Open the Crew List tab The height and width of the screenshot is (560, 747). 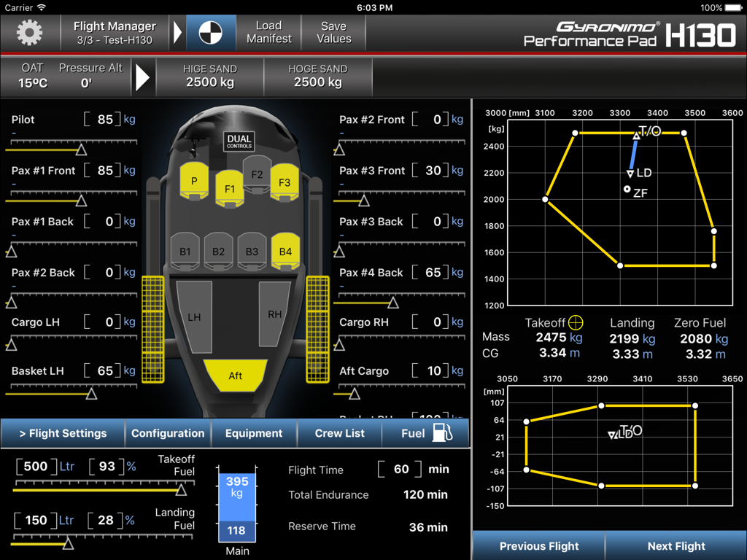pos(339,432)
